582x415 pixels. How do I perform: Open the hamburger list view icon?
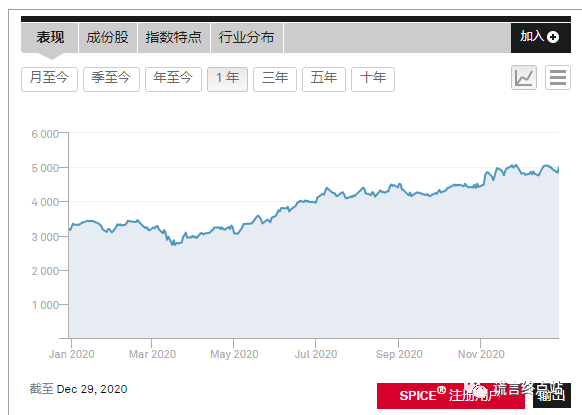tap(558, 78)
